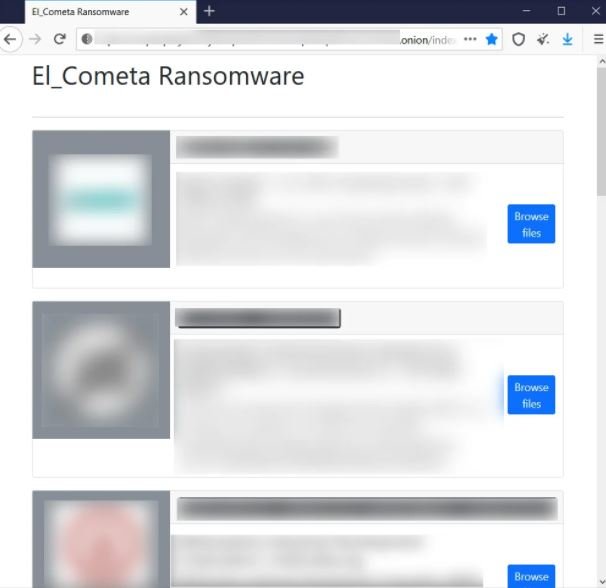
Task: Click the new identity broom icon
Action: (543, 39)
